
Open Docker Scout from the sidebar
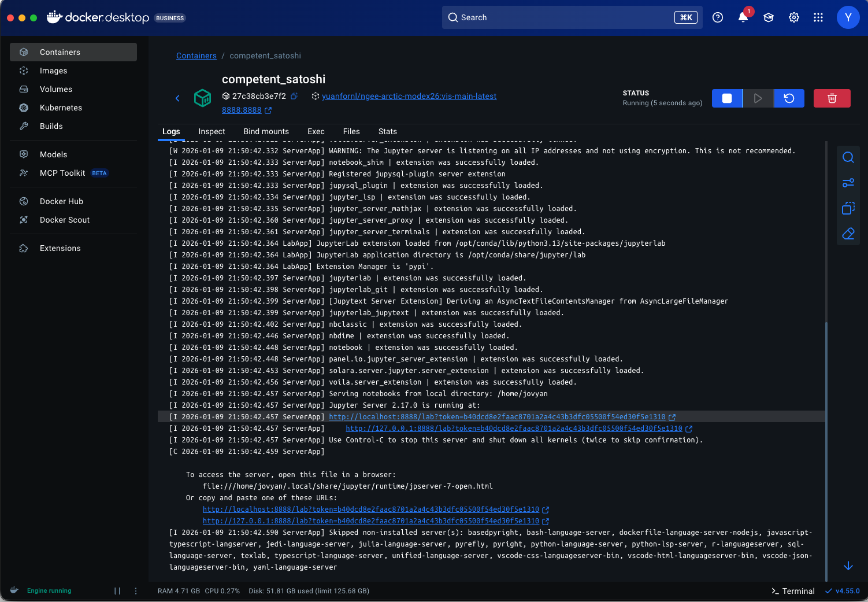(x=64, y=220)
